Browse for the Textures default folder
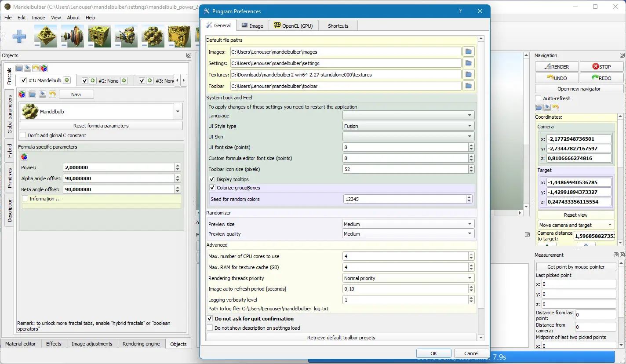The image size is (626, 364). pyautogui.click(x=469, y=75)
